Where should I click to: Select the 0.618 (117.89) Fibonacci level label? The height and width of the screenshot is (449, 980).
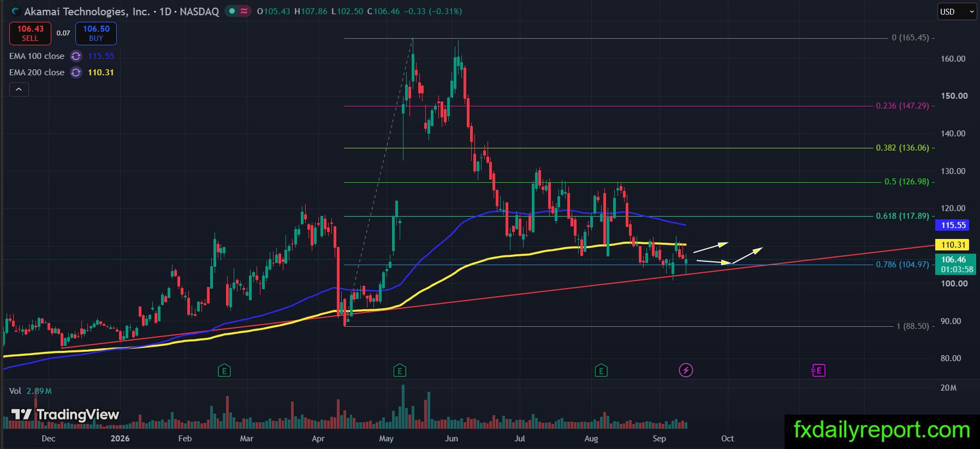coord(902,216)
